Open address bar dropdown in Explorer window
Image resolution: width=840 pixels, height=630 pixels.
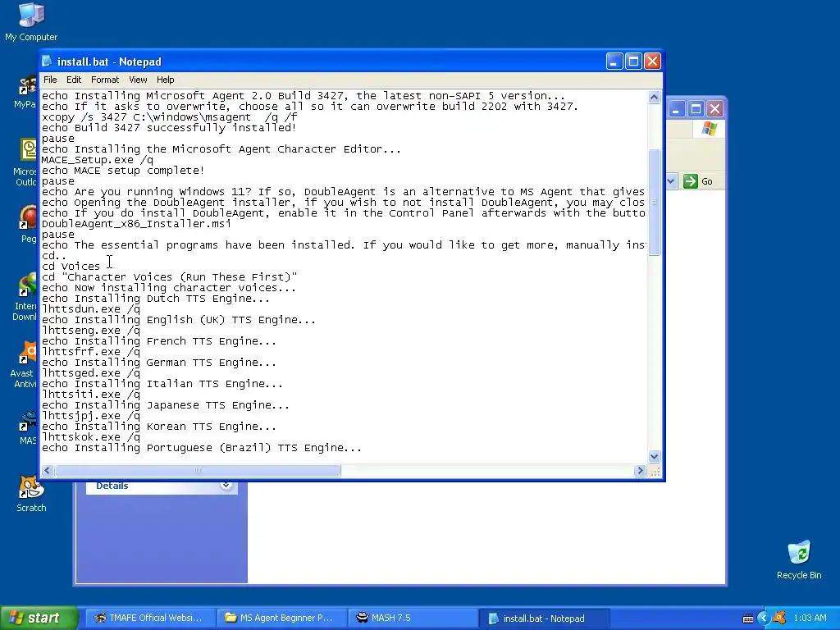pyautogui.click(x=671, y=181)
